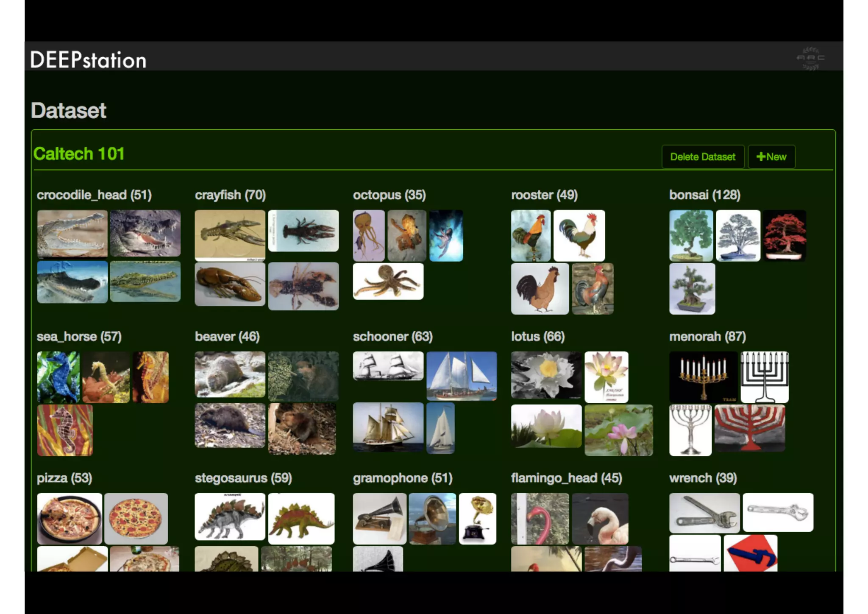Image resolution: width=868 pixels, height=614 pixels.
Task: Click the schooner with white sails on blue sky
Action: click(x=461, y=376)
